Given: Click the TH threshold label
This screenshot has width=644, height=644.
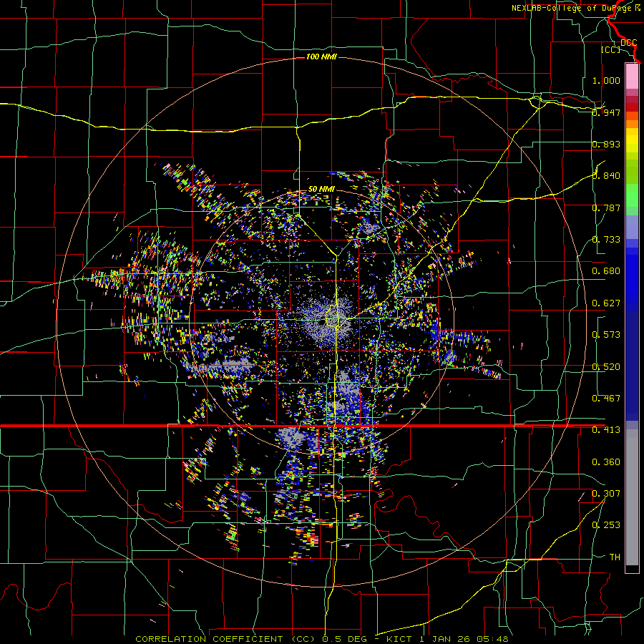Looking at the screenshot, I should point(615,557).
